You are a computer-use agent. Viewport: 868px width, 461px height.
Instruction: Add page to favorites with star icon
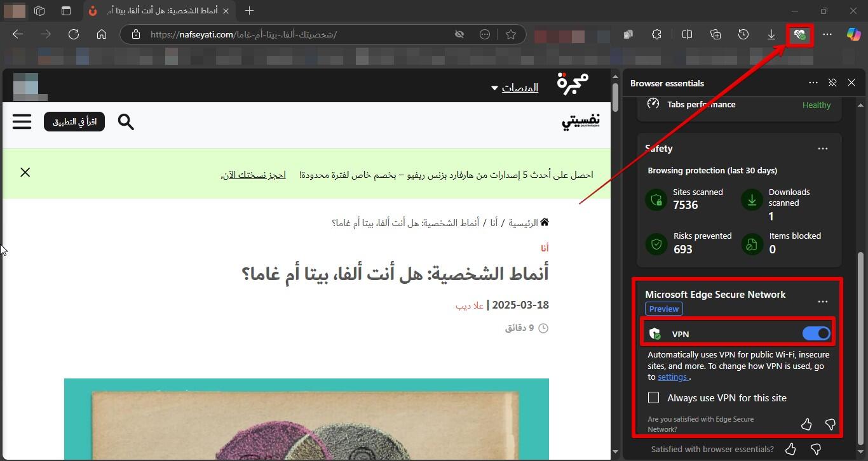point(511,35)
